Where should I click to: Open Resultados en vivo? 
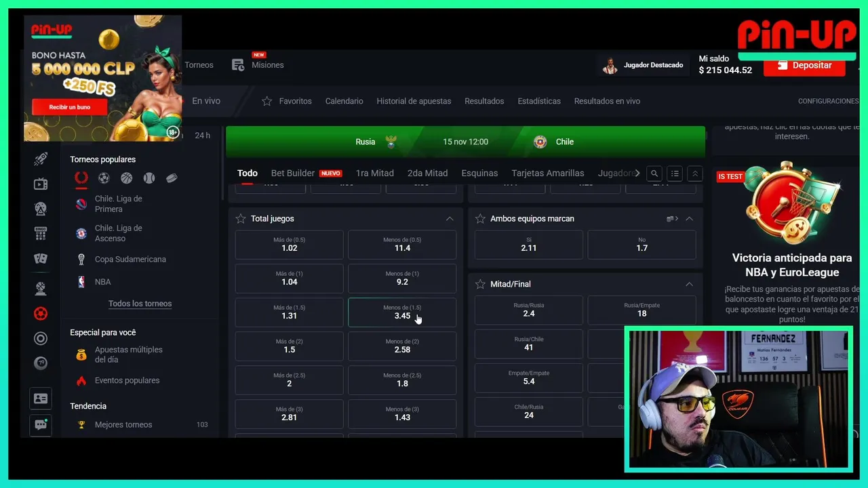pos(607,101)
